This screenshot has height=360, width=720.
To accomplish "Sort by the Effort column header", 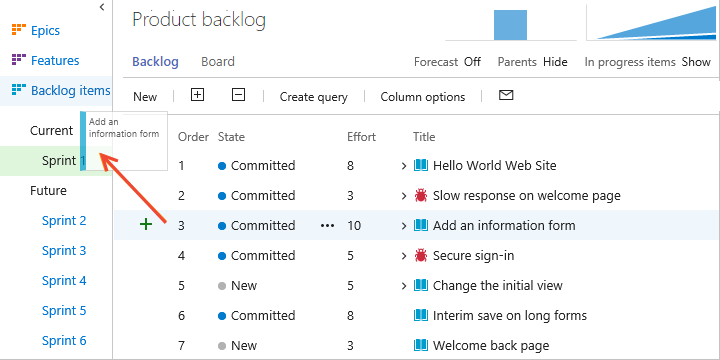I will (361, 137).
